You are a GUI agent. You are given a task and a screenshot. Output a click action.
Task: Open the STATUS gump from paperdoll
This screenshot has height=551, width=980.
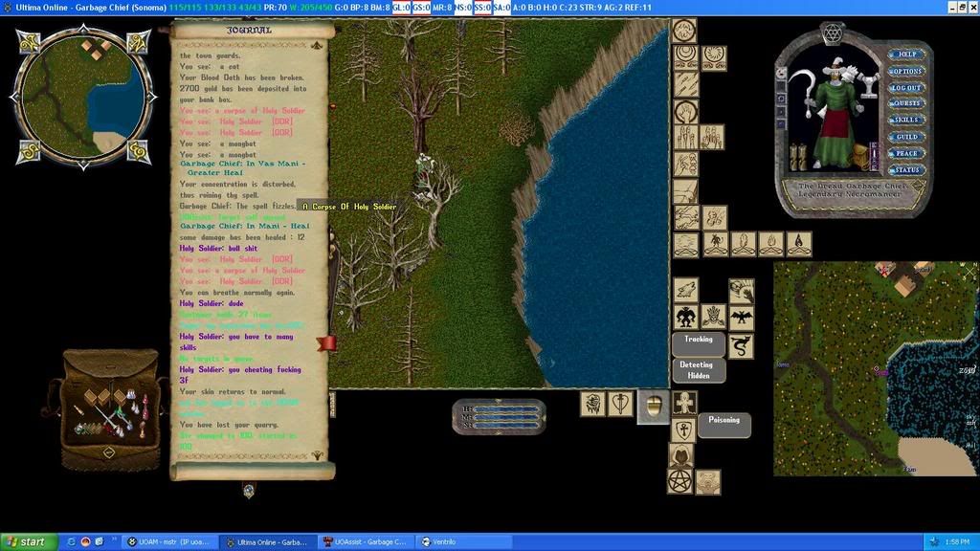906,169
